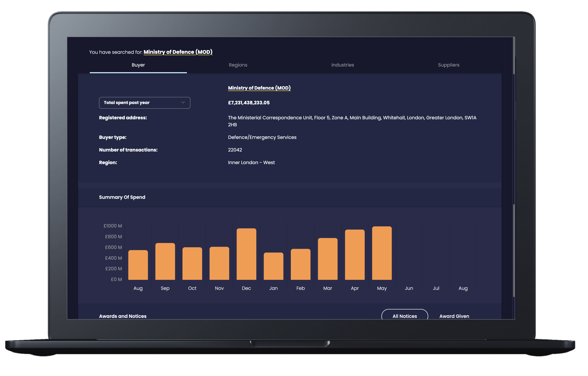Click the March spend bar

pos(328,259)
